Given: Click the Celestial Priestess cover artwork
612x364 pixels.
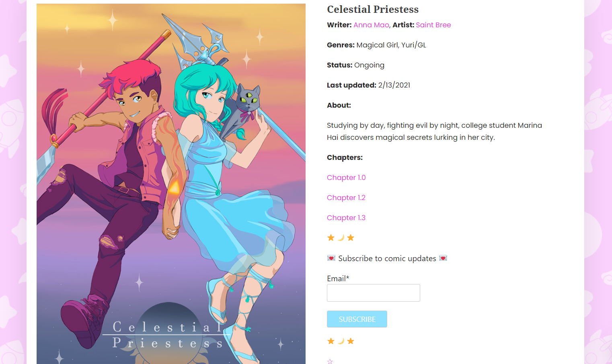Looking at the screenshot, I should pyautogui.click(x=171, y=184).
